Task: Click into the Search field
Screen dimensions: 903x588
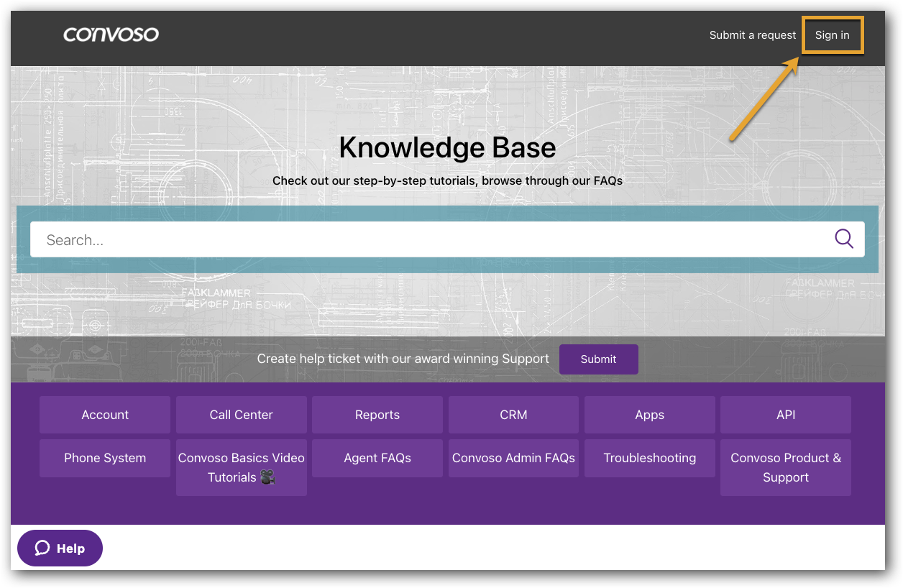Action: click(447, 239)
